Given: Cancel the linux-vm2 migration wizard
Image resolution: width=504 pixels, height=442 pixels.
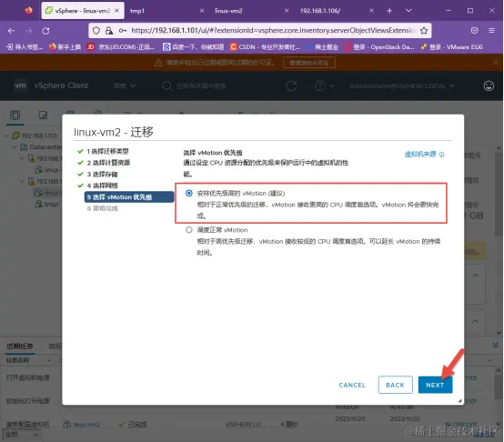Looking at the screenshot, I should pos(352,385).
